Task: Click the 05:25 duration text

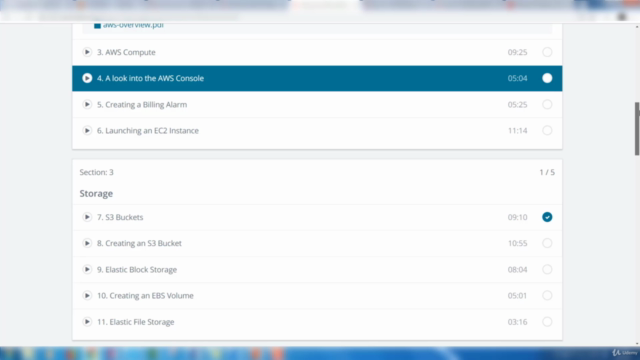Action: click(517, 104)
